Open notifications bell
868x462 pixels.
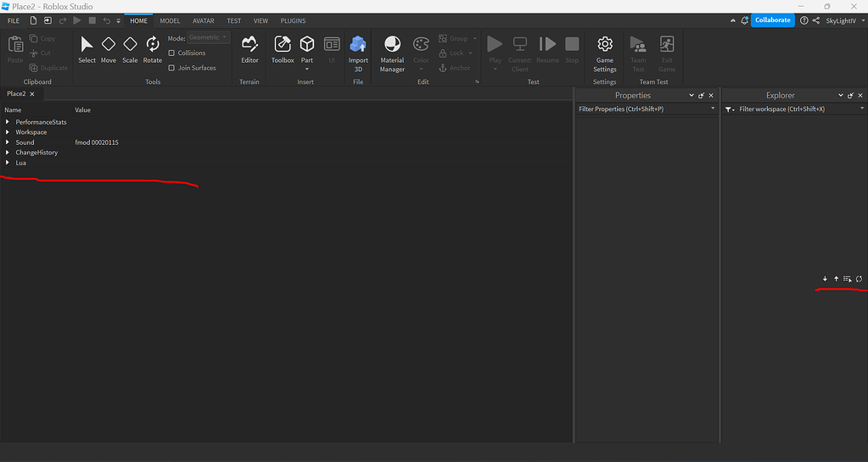tap(745, 20)
